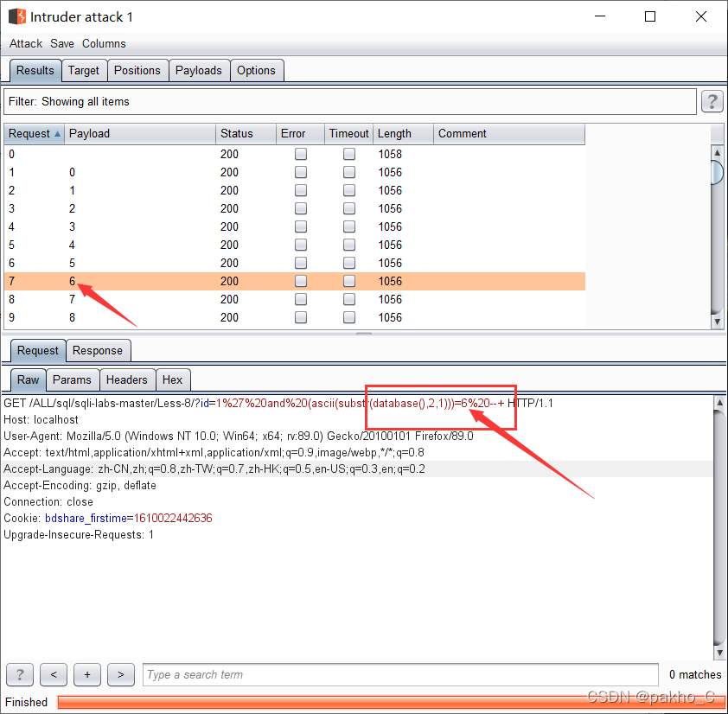Open the Response viewer tab
The image size is (728, 714).
point(98,350)
